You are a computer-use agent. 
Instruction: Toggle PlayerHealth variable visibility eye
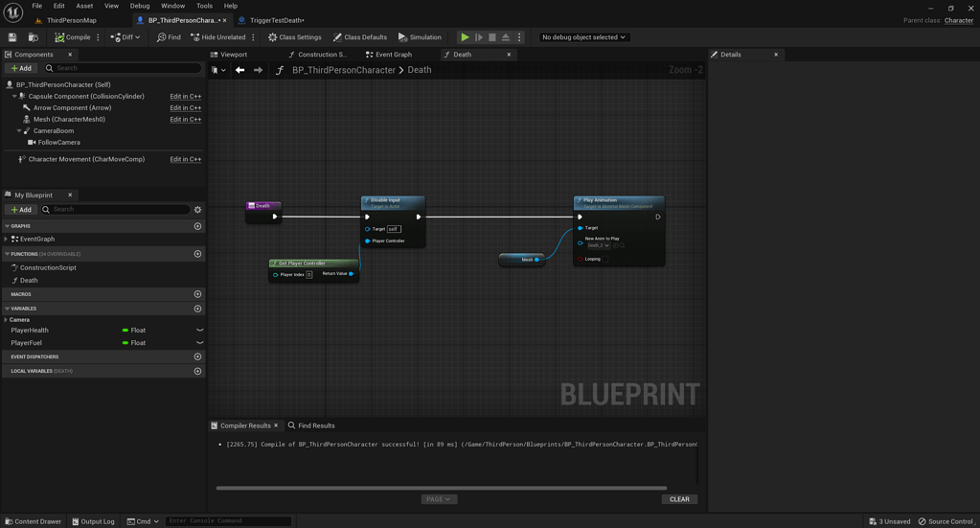tap(199, 331)
